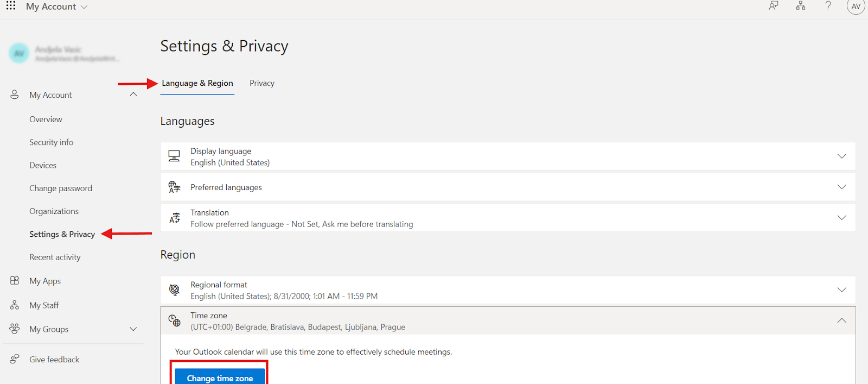Image resolution: width=868 pixels, height=384 pixels.
Task: Expand the Display language row
Action: point(841,156)
